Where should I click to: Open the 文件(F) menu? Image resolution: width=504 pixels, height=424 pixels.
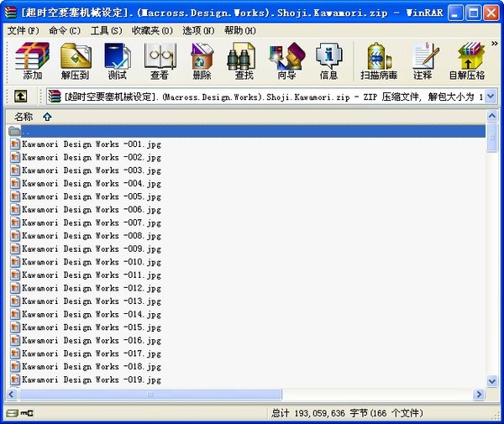coord(23,31)
